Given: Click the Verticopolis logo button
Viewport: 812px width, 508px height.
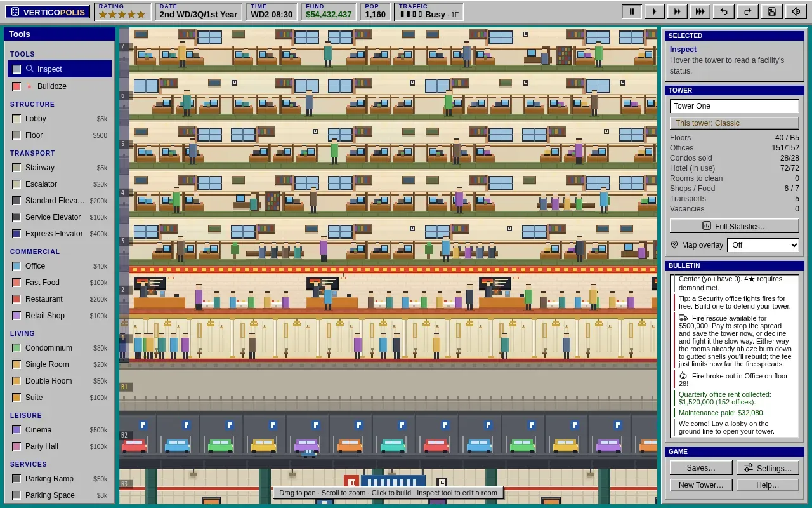Looking at the screenshot, I should (x=48, y=12).
